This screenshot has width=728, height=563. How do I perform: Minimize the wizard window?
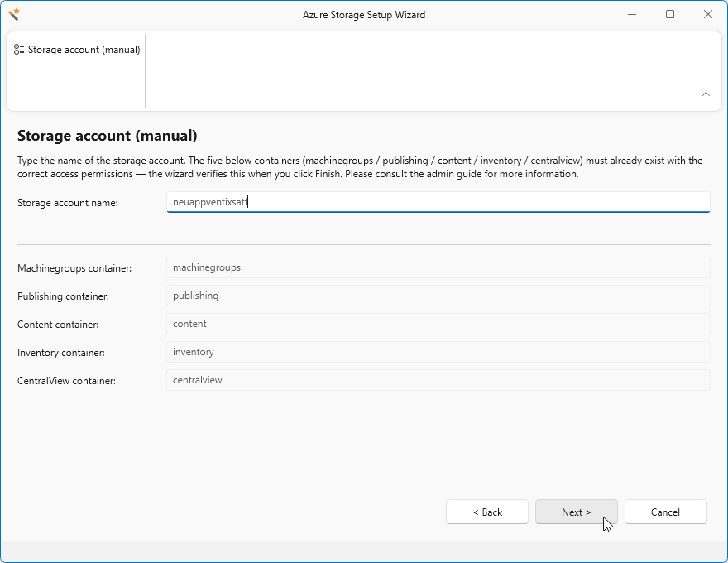pos(632,14)
